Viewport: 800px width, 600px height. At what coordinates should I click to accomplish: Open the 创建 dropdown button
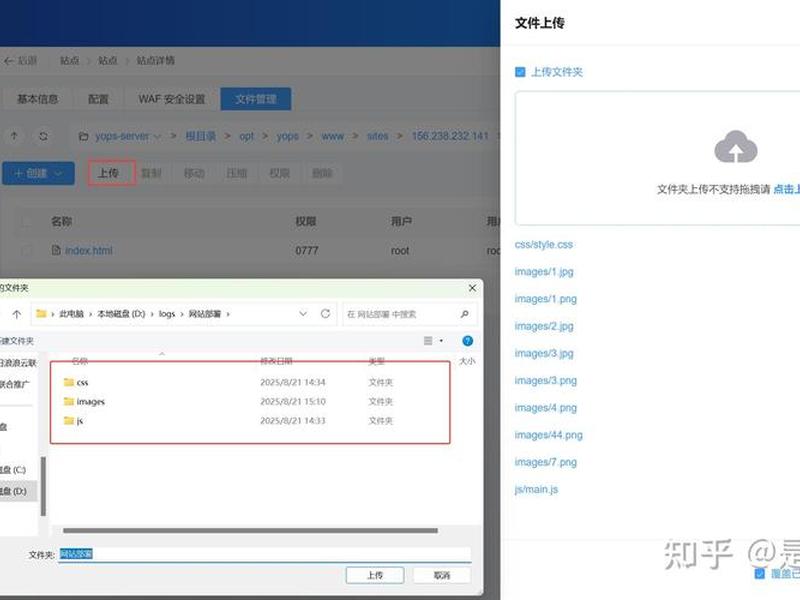pyautogui.click(x=38, y=173)
